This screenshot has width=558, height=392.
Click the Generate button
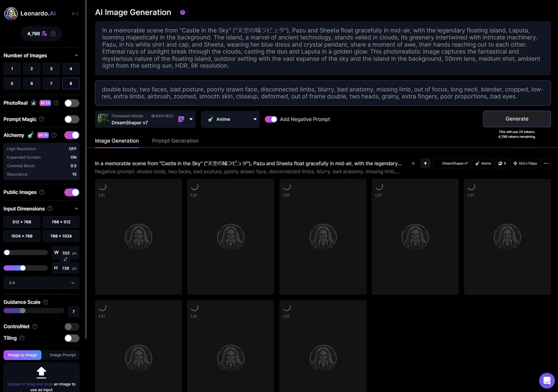pyautogui.click(x=517, y=119)
